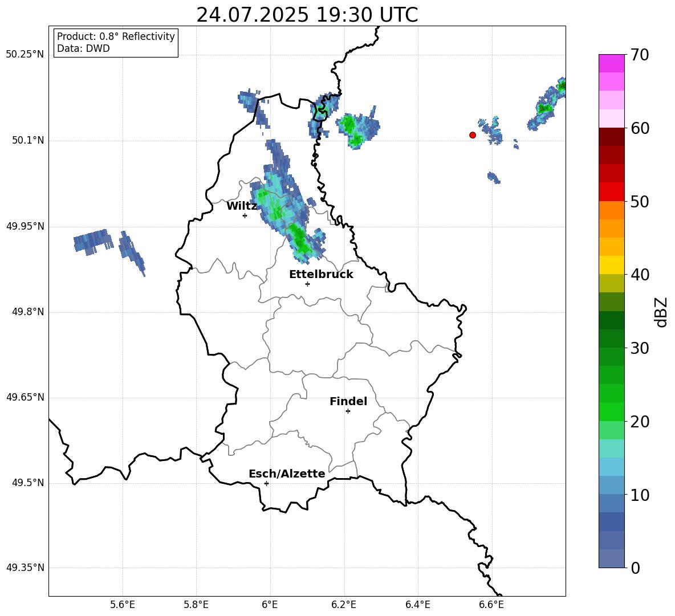Click the Product: 0.8° Reflectivity text
675x616 pixels.
coord(116,36)
